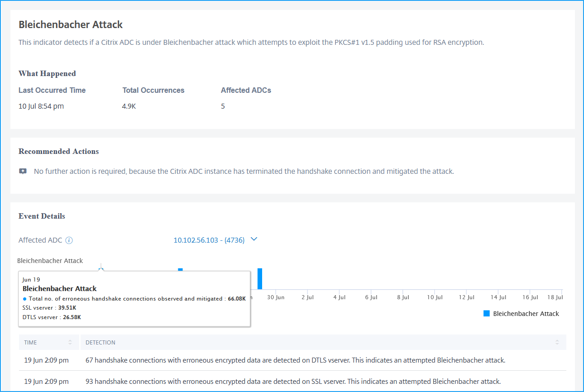The image size is (584, 392).
Task: Sort the table by the TIME column arrows
Action: coord(70,343)
